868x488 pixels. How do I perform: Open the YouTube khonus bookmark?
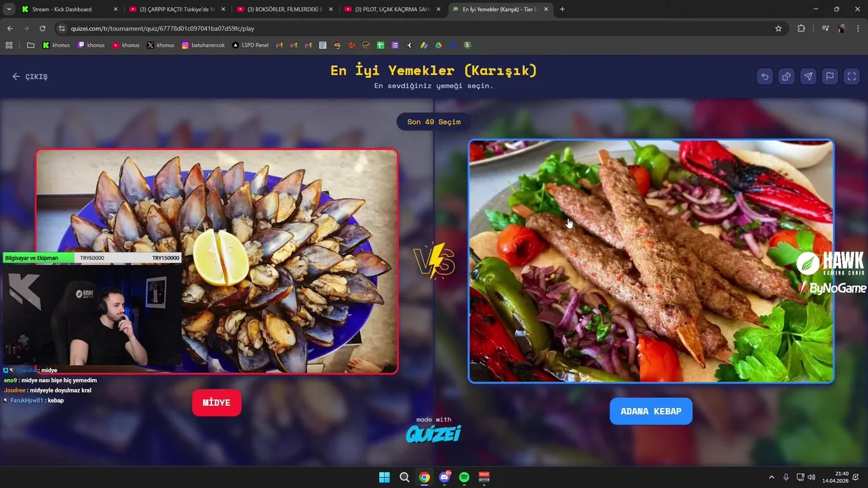click(125, 45)
